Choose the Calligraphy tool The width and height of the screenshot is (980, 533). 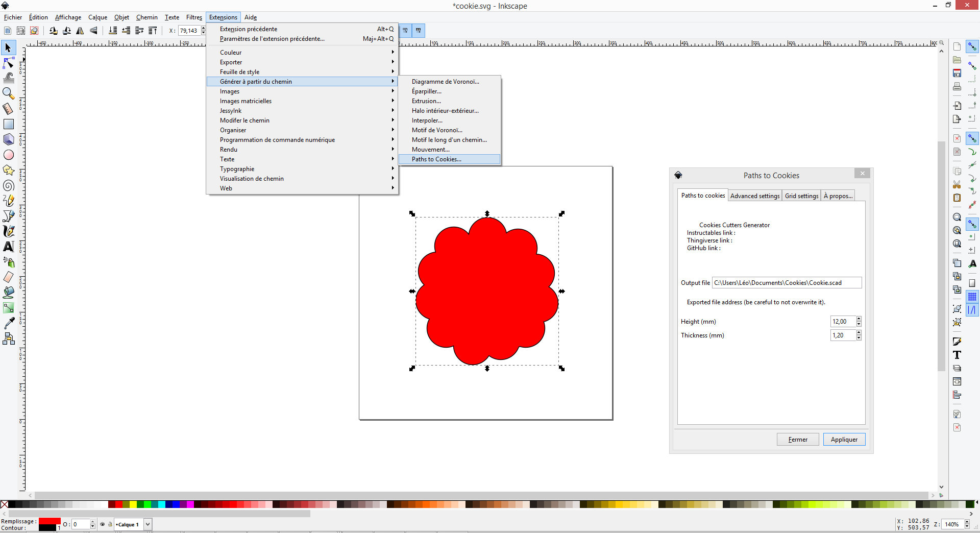pyautogui.click(x=9, y=231)
